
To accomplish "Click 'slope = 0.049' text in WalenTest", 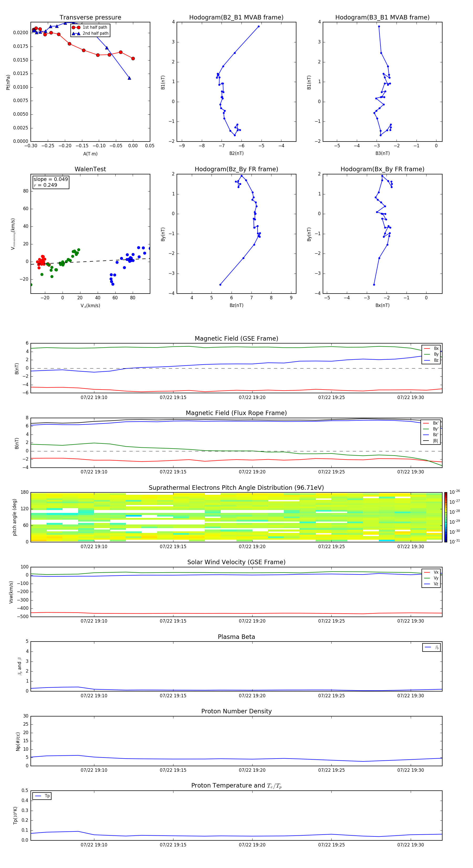I will 50,179.
